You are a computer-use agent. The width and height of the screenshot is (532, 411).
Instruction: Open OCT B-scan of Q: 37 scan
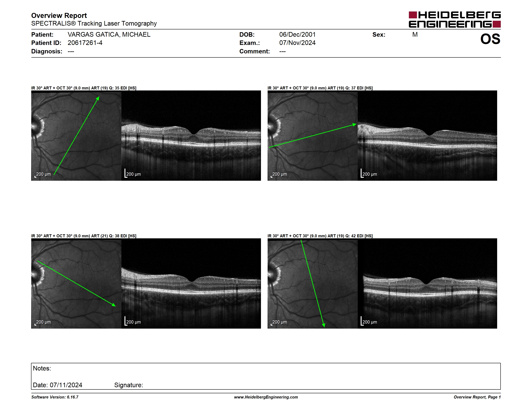(x=427, y=136)
